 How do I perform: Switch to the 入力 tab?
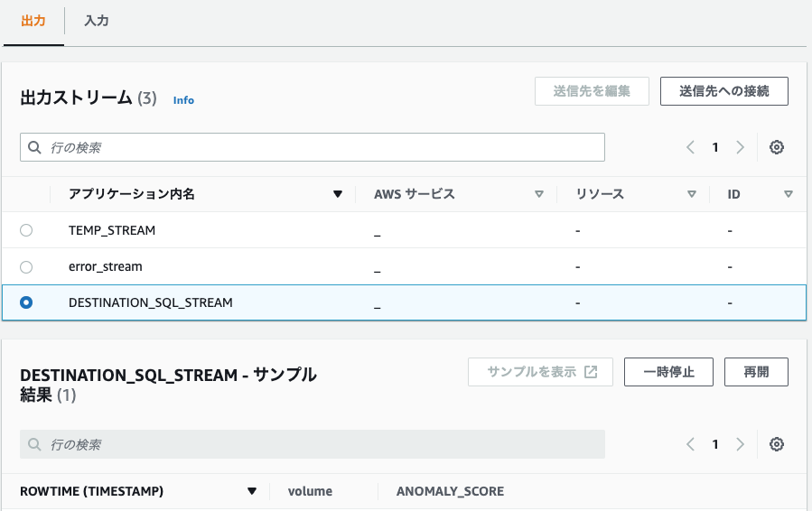97,21
